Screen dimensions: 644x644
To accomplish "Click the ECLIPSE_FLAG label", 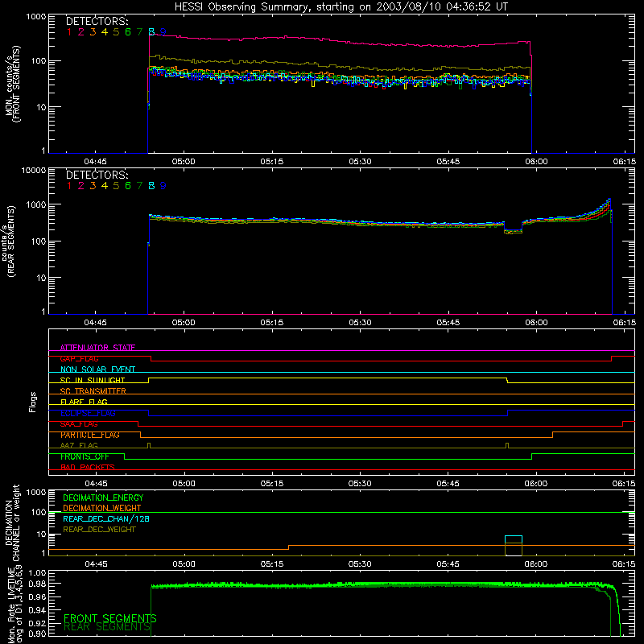I will (x=88, y=413).
